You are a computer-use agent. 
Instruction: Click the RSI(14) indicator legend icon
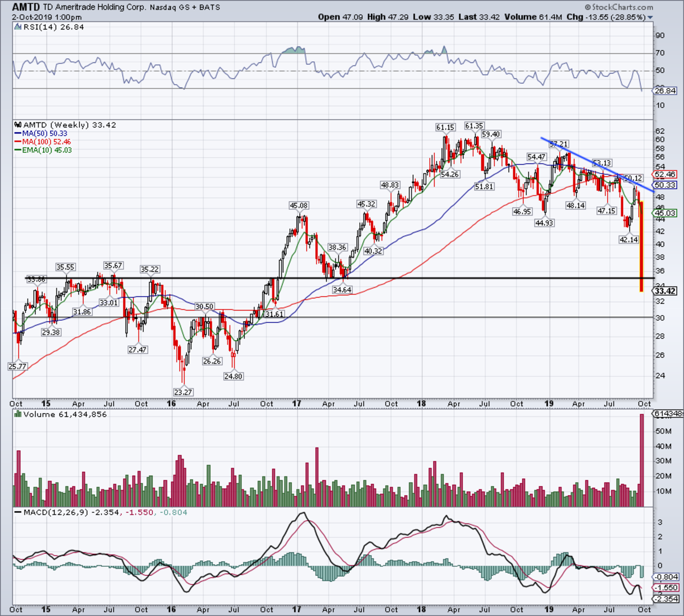[18, 27]
